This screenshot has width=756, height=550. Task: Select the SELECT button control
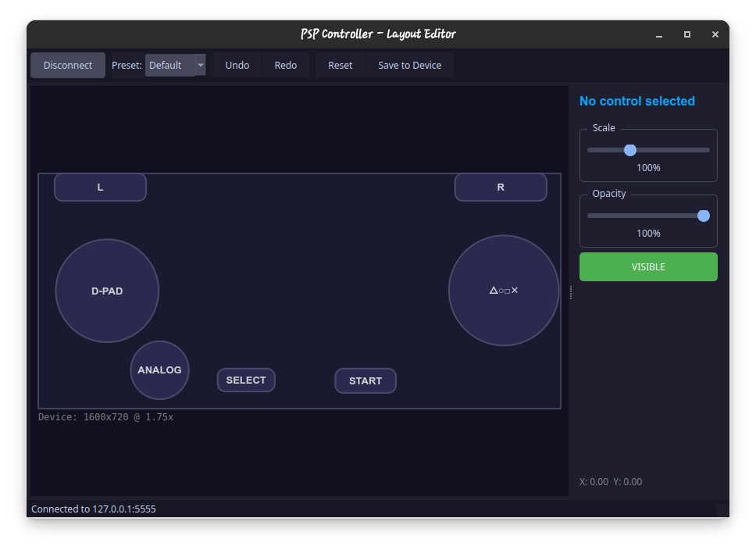(x=246, y=380)
